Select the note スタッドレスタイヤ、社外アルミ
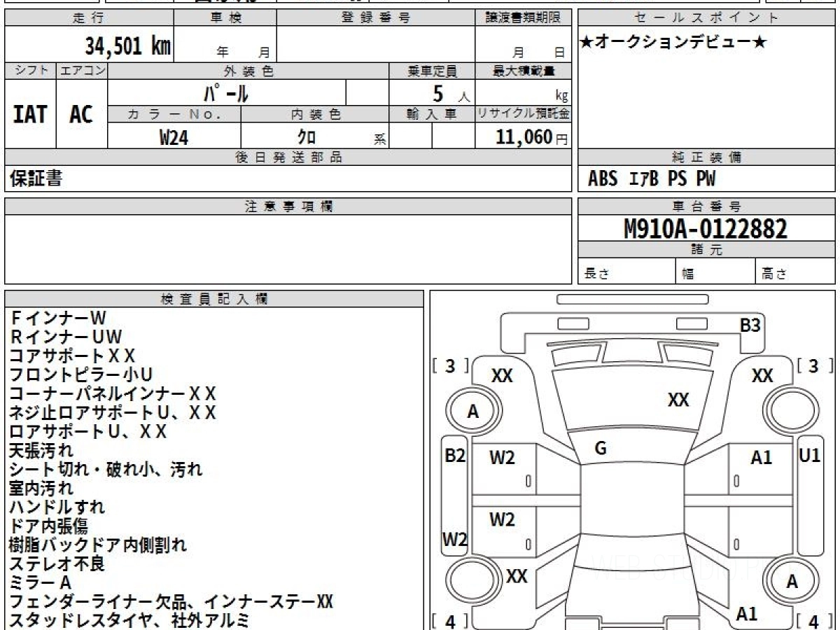 pos(129,620)
